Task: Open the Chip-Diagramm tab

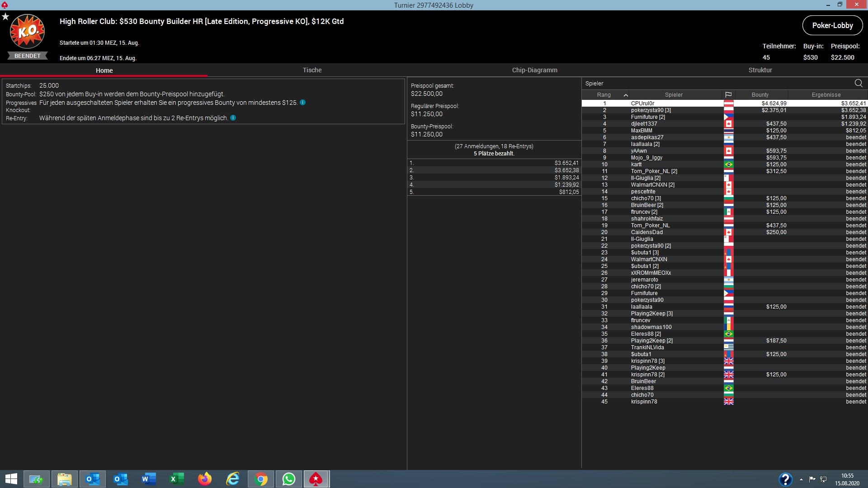Action: pyautogui.click(x=534, y=70)
